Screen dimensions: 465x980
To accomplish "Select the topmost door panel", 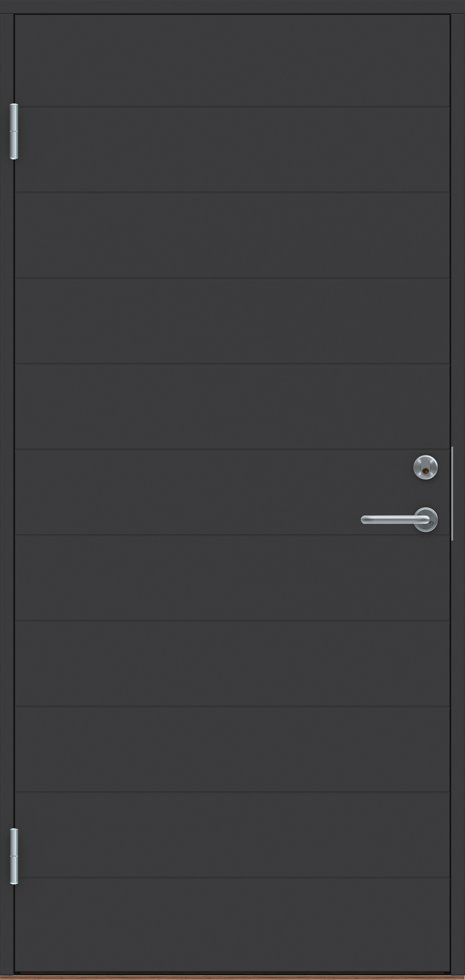I will (232, 61).
